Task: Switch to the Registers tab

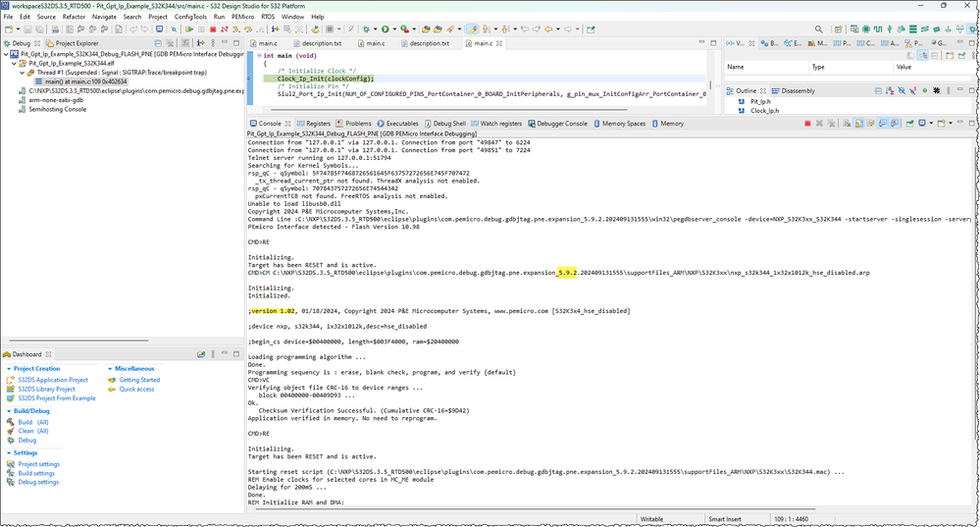Action: click(x=314, y=123)
